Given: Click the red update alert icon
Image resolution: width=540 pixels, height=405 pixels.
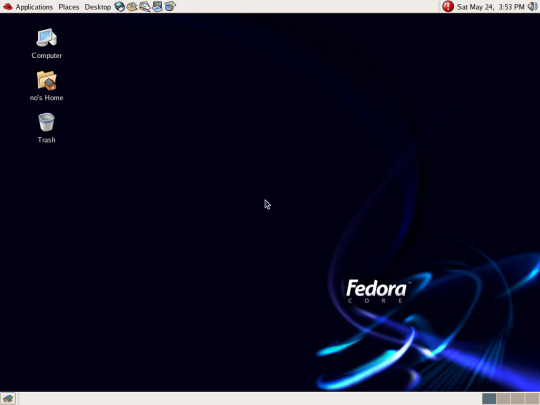Looking at the screenshot, I should point(448,7).
